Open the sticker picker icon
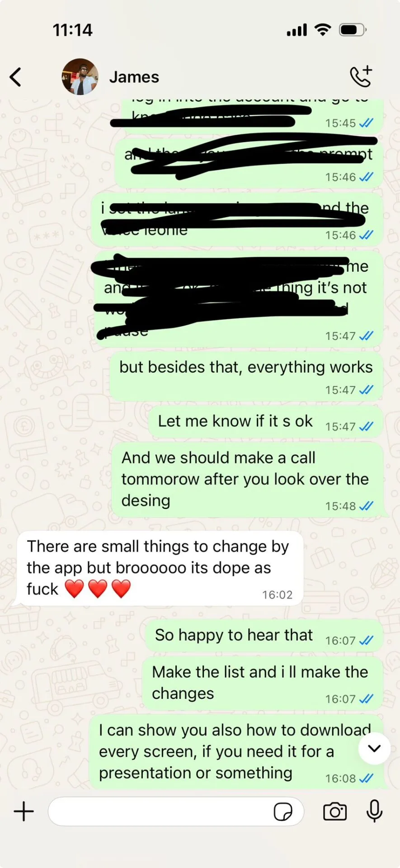 tap(283, 811)
